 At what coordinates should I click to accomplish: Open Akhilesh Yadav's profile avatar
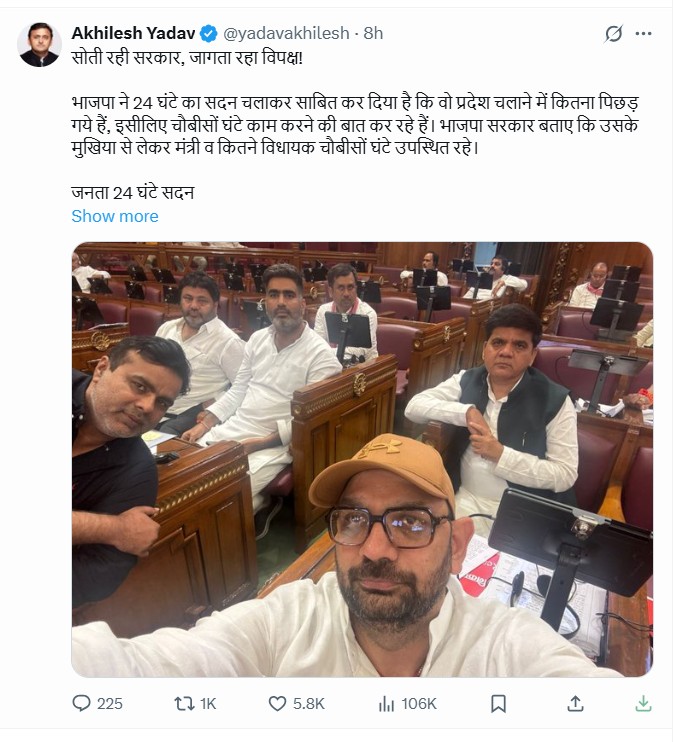(39, 44)
